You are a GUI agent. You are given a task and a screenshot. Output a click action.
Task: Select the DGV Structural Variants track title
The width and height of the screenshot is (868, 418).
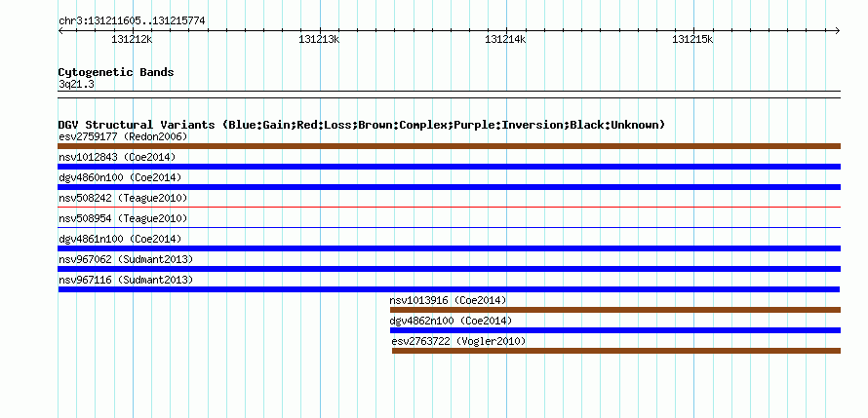pyautogui.click(x=361, y=125)
